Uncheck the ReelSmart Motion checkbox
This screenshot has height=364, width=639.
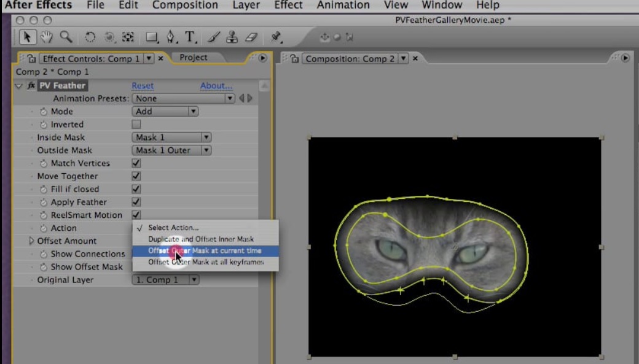tap(136, 215)
